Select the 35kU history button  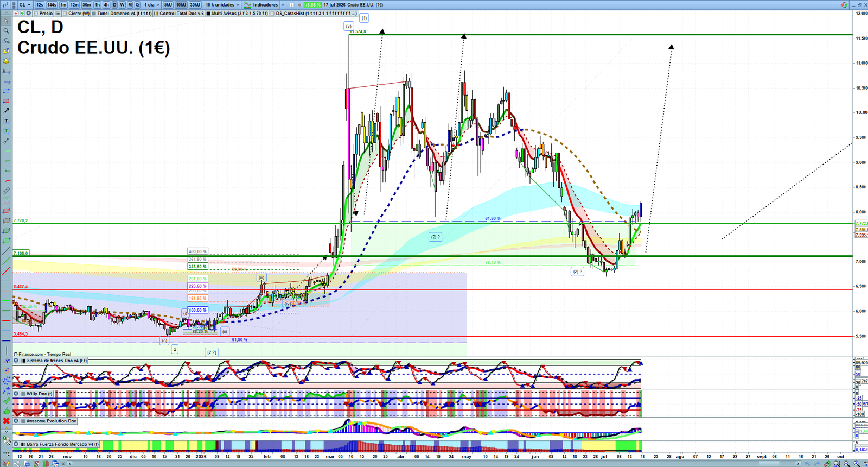click(x=195, y=4)
